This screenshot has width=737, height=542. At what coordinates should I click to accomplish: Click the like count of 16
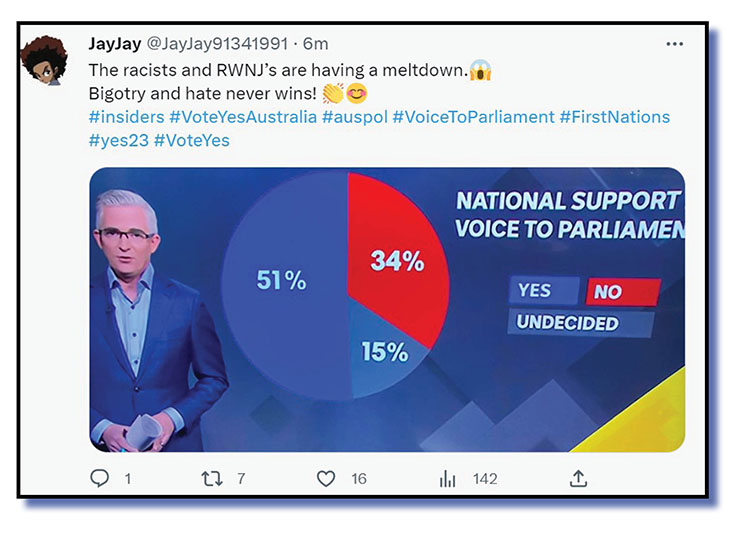coord(358,479)
